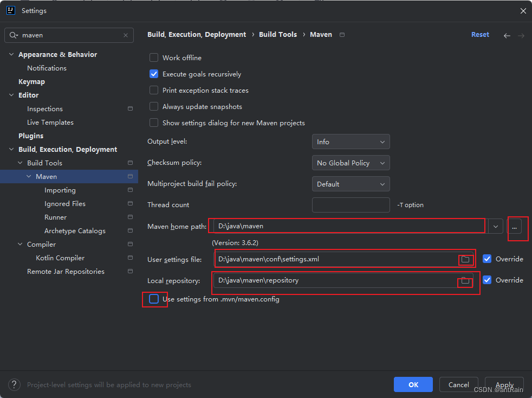Browse folder for Local repository
The height and width of the screenshot is (398, 532).
pyautogui.click(x=465, y=280)
